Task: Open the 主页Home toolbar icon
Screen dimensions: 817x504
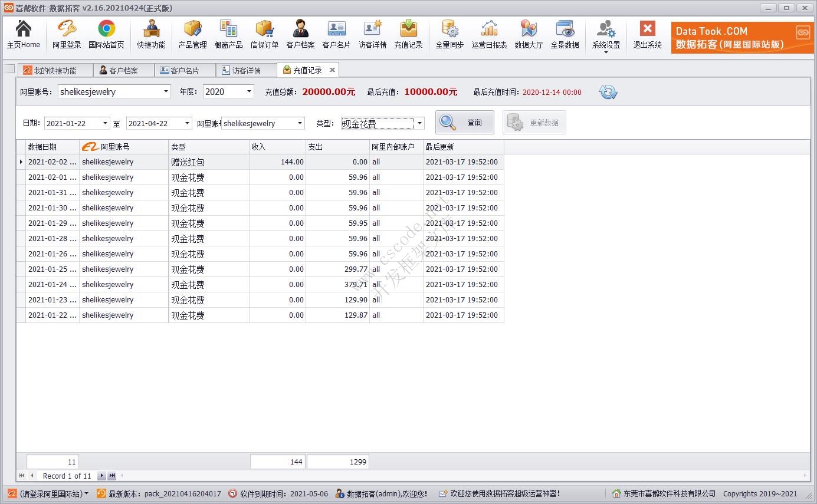Action: click(23, 35)
